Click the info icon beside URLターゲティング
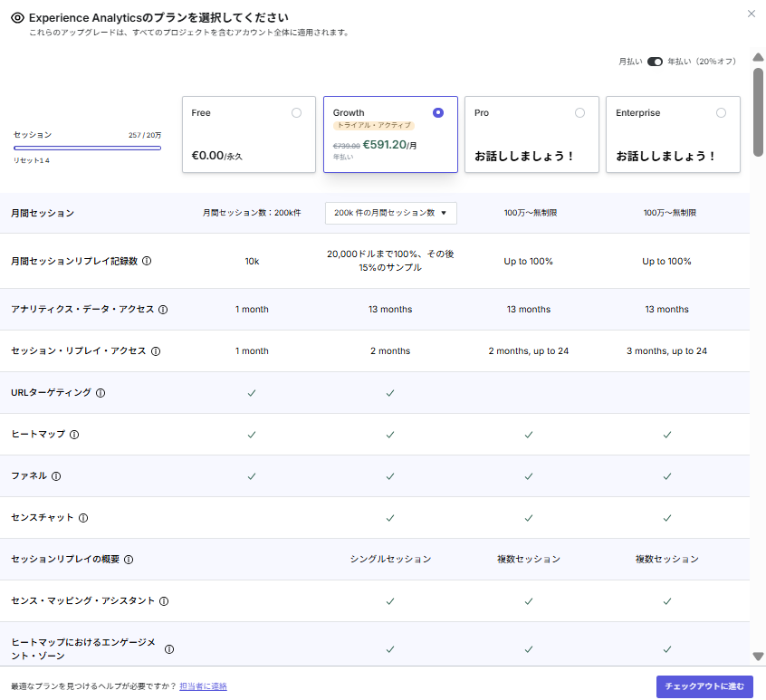 (x=101, y=393)
